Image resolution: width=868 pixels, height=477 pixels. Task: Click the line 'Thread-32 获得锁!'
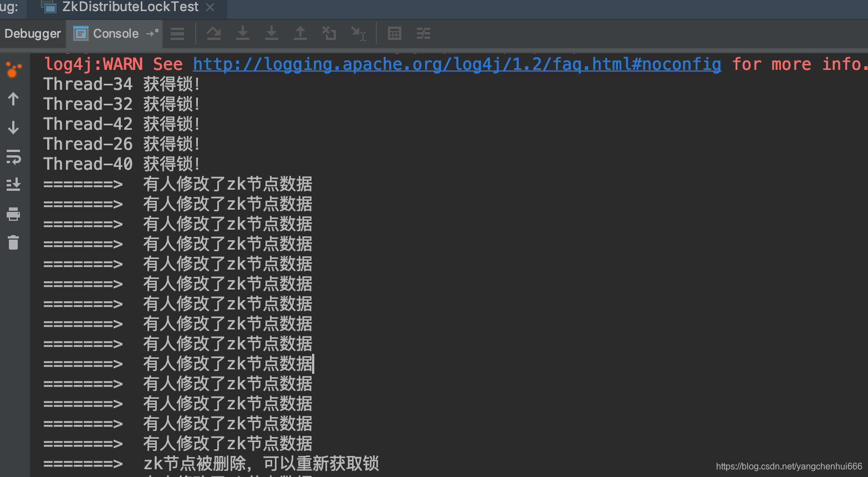(x=121, y=104)
